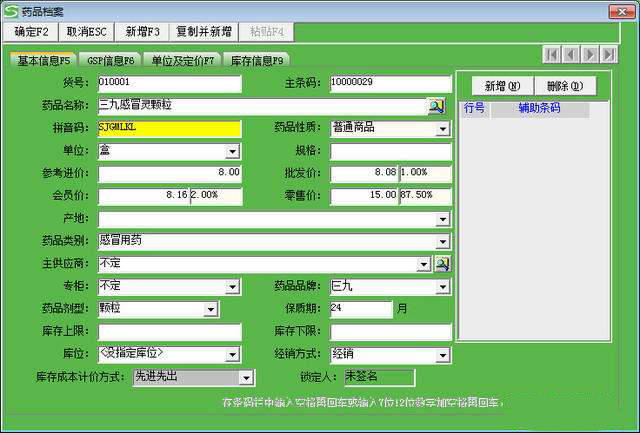
Task: Go to first record navigation arrow
Action: (x=551, y=55)
